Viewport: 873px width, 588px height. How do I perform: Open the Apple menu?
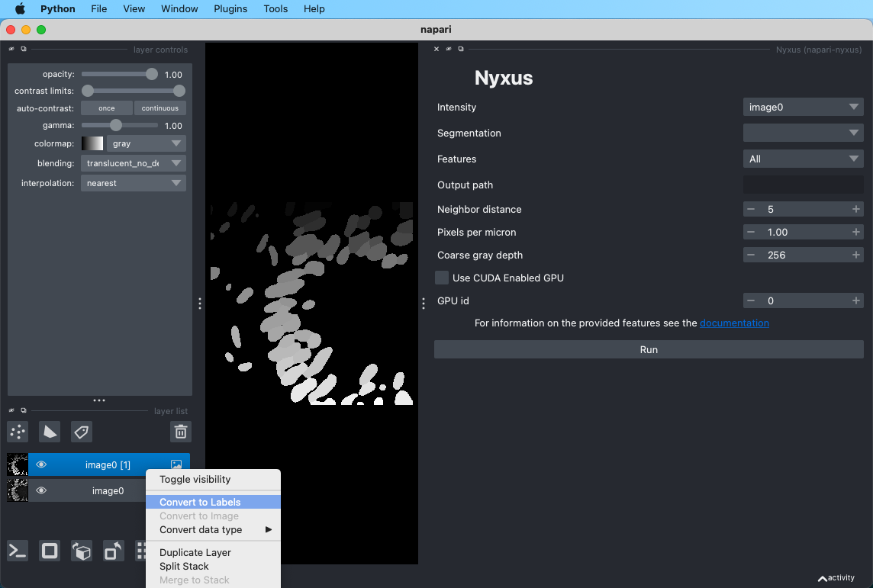[x=20, y=9]
